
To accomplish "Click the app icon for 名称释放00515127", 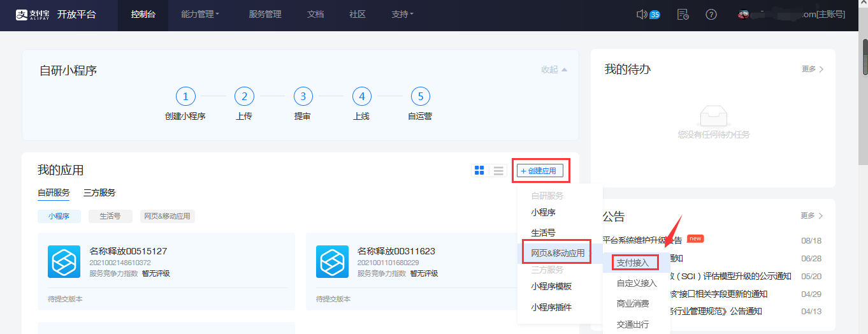I will coord(64,261).
